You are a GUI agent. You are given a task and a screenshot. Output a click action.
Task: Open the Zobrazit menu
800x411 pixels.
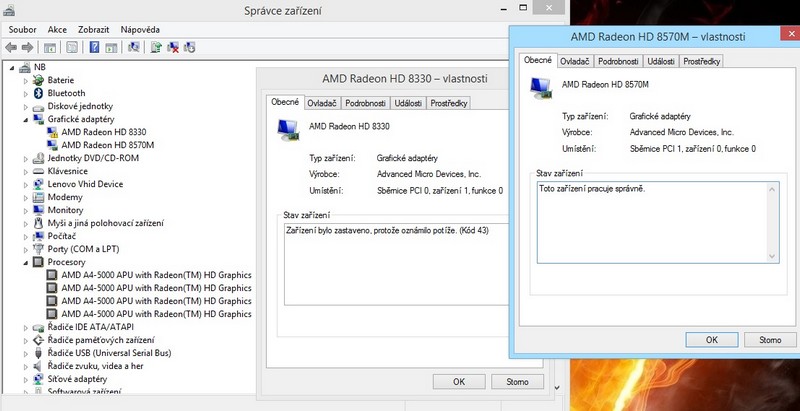click(93, 30)
